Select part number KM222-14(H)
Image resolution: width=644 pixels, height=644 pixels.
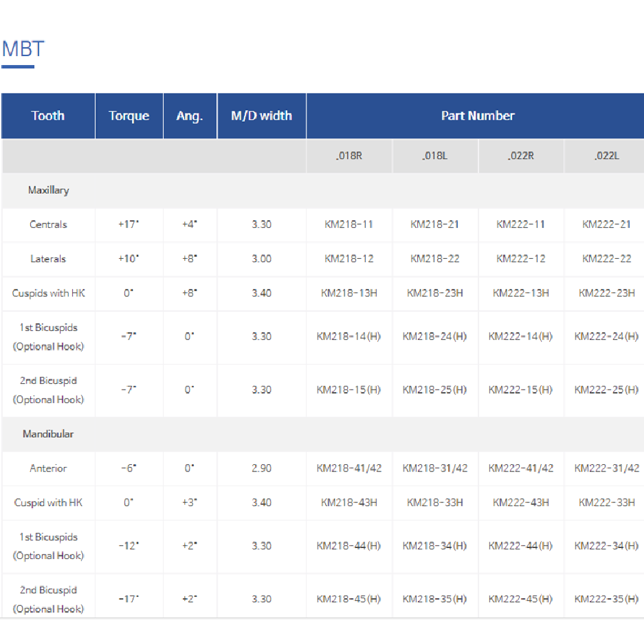pos(520,336)
